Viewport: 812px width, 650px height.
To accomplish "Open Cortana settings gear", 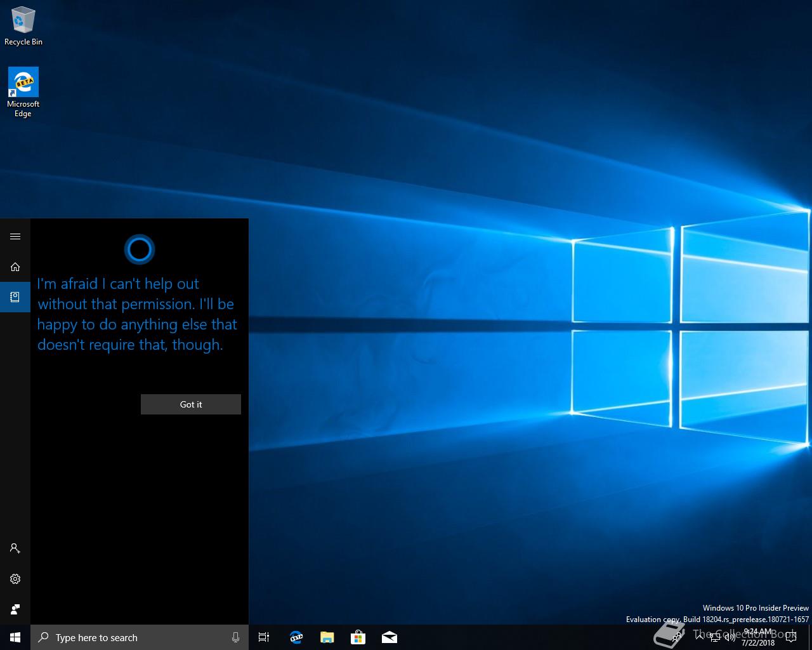I will coord(15,579).
